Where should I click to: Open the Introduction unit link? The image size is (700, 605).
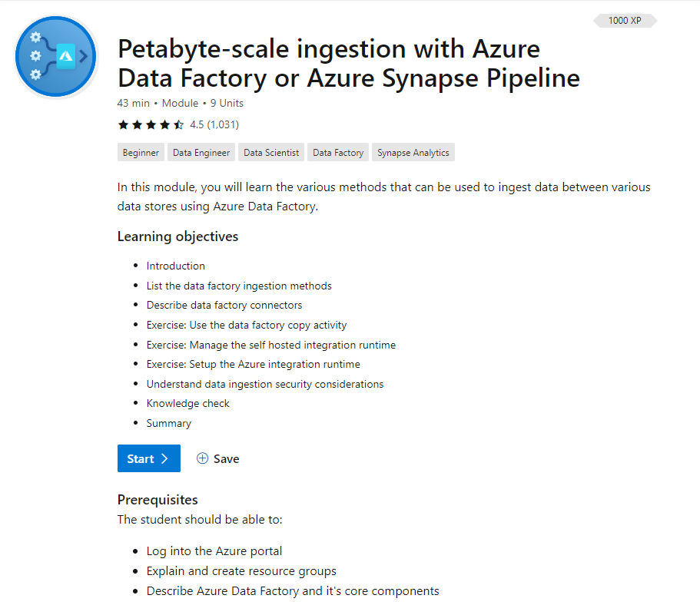click(x=175, y=266)
